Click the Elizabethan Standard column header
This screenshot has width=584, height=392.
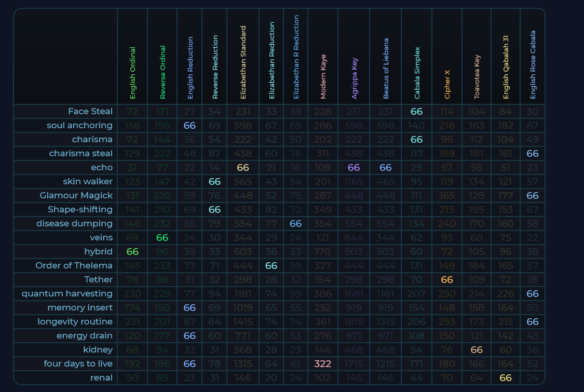242,62
